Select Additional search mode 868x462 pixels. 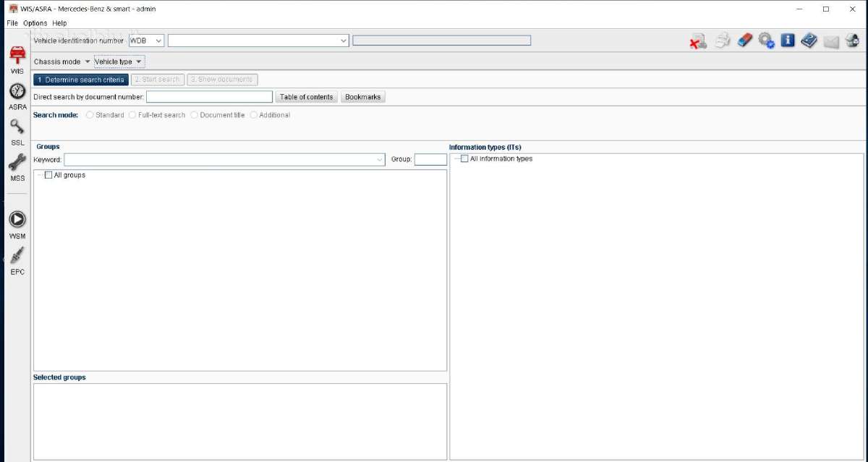pyautogui.click(x=254, y=115)
